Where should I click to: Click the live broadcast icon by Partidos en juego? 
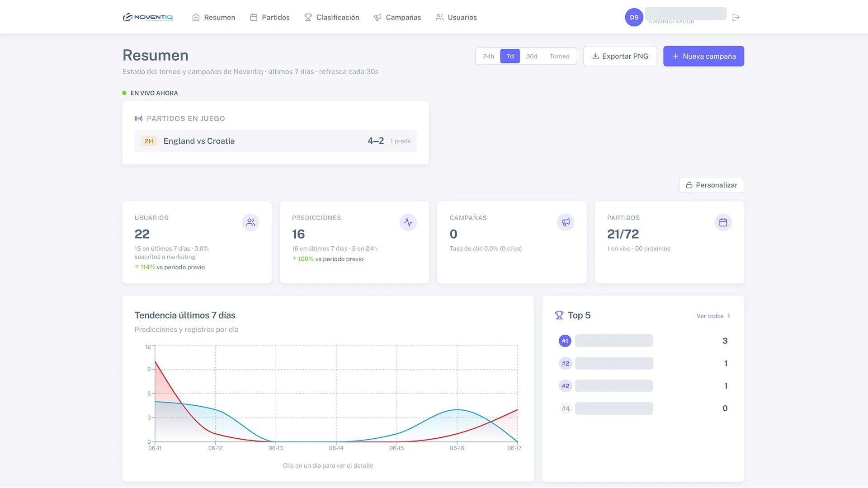pos(139,118)
